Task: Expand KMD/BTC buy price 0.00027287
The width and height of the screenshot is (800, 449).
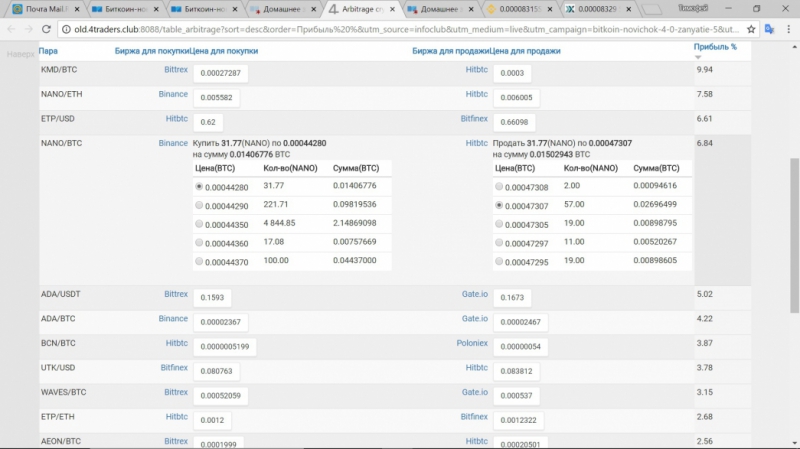Action: 220,73
